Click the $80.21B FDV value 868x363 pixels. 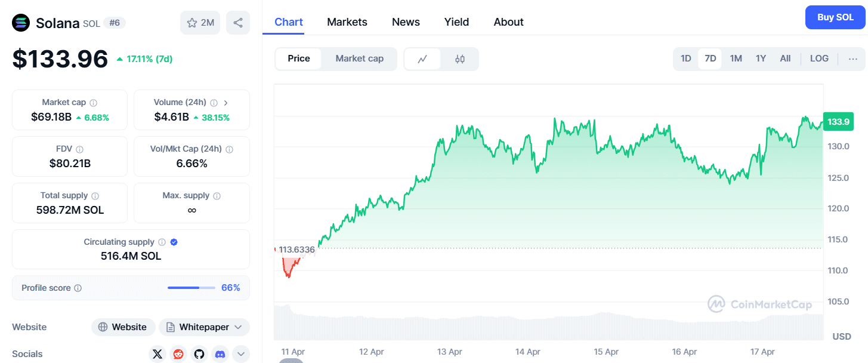coord(70,163)
